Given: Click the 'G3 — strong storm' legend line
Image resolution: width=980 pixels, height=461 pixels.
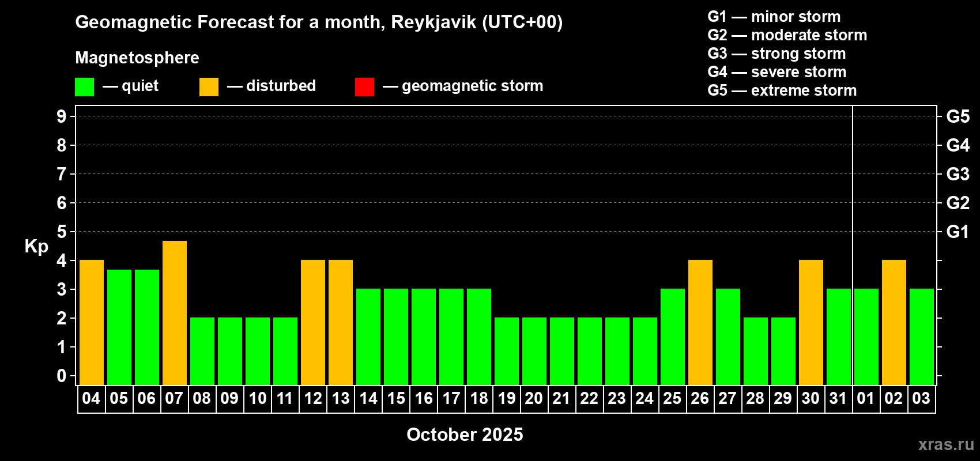Looking at the screenshot, I should pyautogui.click(x=777, y=54).
